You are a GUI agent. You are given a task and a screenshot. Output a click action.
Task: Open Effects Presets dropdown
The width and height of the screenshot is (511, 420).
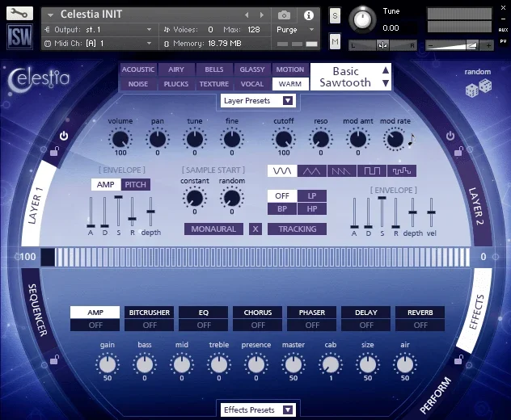click(258, 410)
